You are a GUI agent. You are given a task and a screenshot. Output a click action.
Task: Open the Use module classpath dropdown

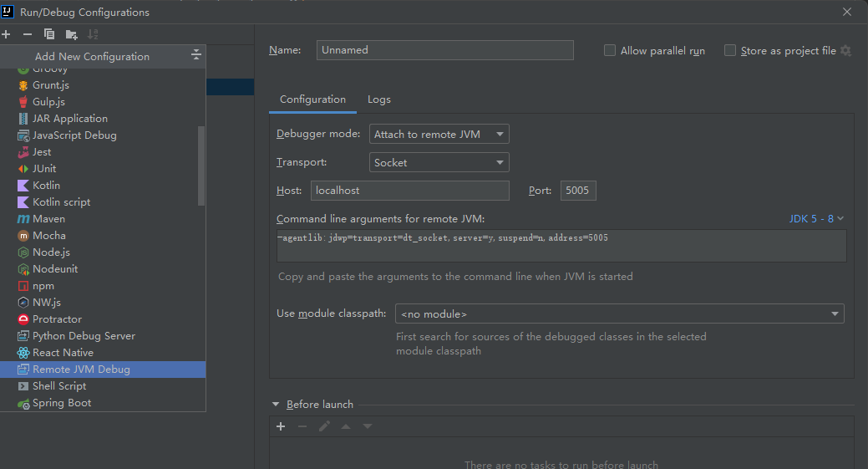coord(619,314)
